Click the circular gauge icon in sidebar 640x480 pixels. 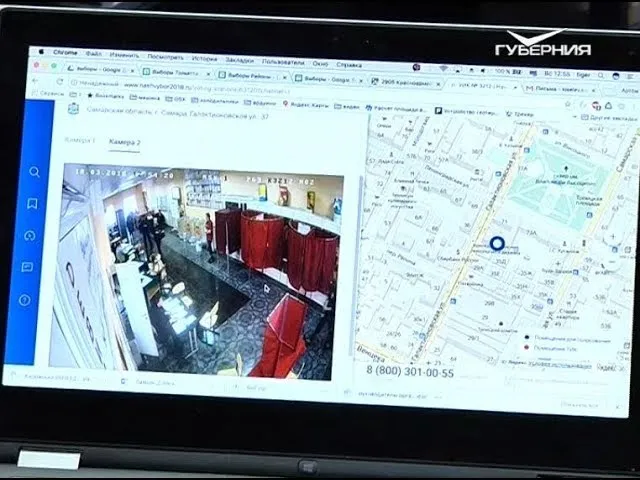(30, 236)
